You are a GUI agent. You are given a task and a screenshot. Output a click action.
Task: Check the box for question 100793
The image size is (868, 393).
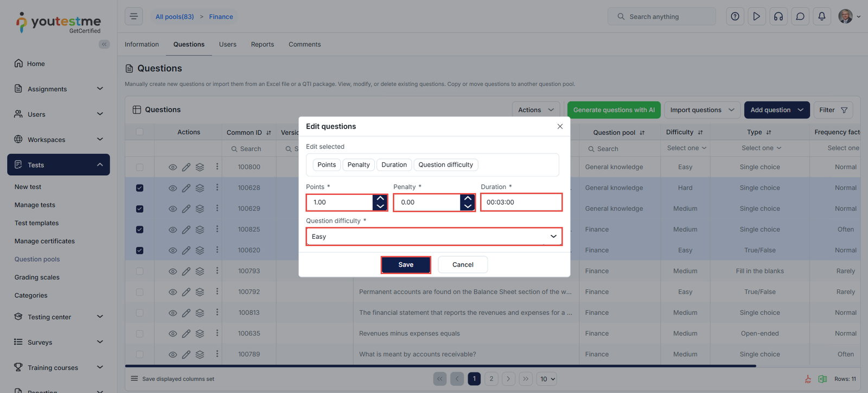pos(139,271)
